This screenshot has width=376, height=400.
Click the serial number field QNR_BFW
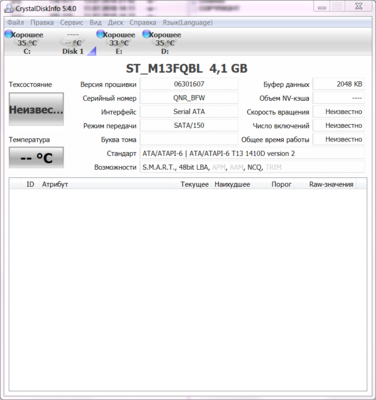coord(189,98)
